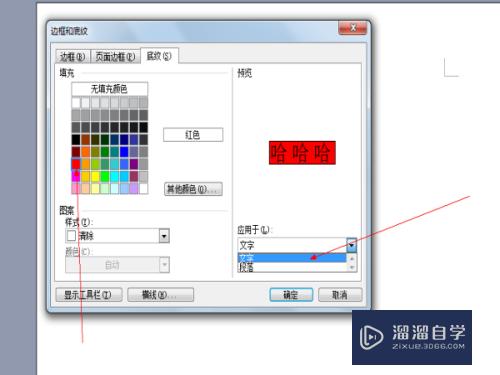The height and width of the screenshot is (375, 500).
Task: Pick the lime yellow-green swatch
Action: (95, 164)
